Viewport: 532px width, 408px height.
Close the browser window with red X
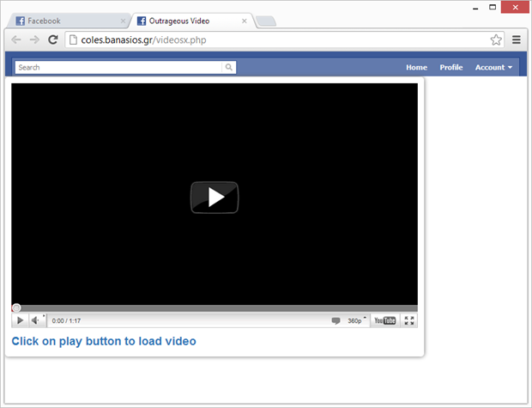pyautogui.click(x=515, y=7)
